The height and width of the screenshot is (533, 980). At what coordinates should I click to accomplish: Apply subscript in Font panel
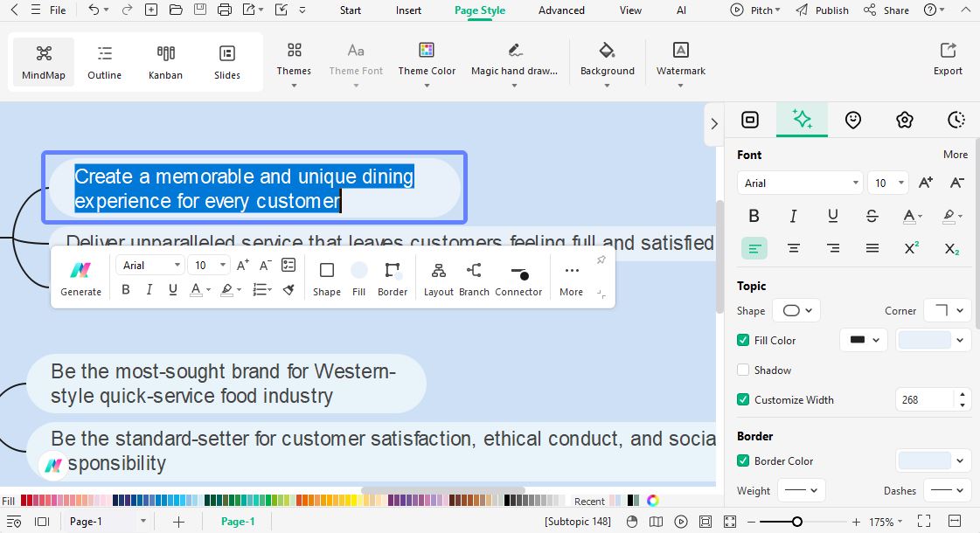click(x=951, y=248)
